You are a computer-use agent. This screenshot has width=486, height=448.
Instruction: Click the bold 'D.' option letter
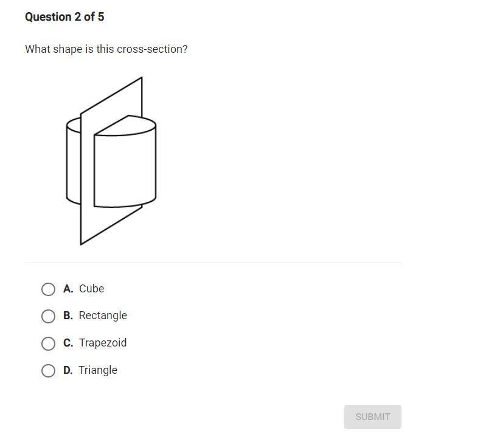click(x=68, y=370)
